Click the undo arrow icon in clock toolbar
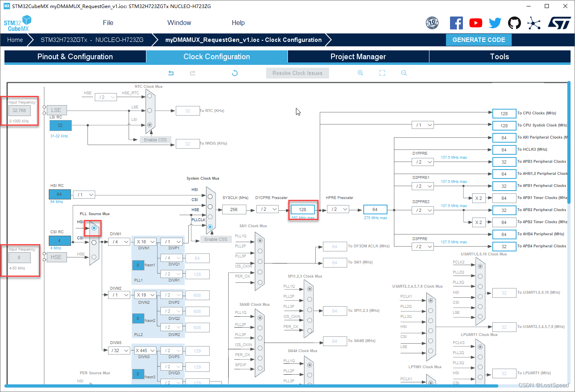The image size is (575, 392). tap(171, 73)
